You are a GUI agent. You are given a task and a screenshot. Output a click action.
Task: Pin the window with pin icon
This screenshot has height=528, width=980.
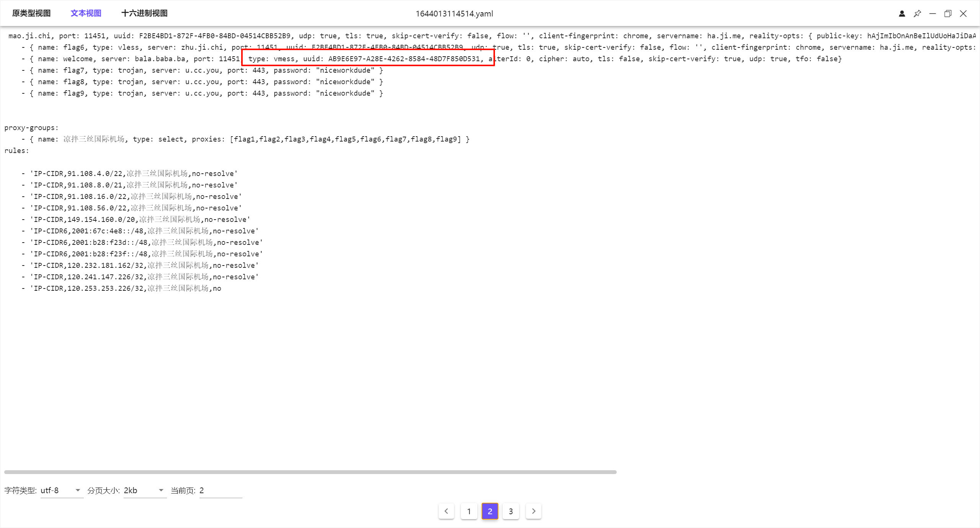point(917,14)
